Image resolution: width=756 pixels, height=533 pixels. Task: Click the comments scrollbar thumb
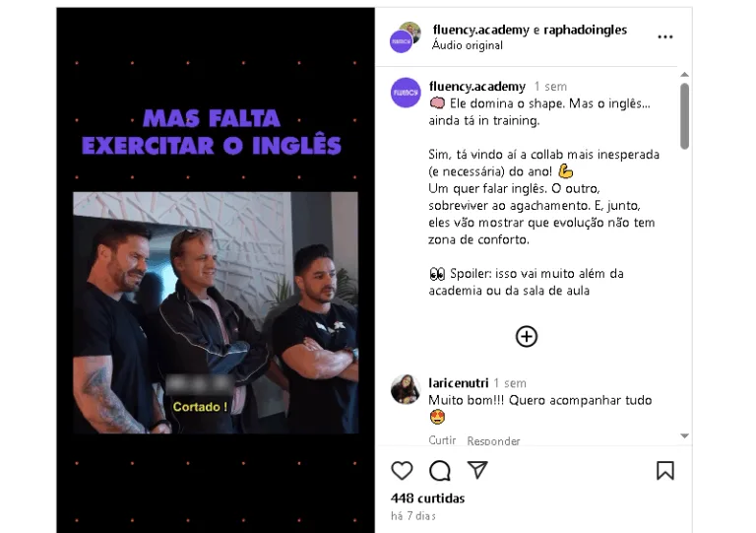click(x=684, y=116)
